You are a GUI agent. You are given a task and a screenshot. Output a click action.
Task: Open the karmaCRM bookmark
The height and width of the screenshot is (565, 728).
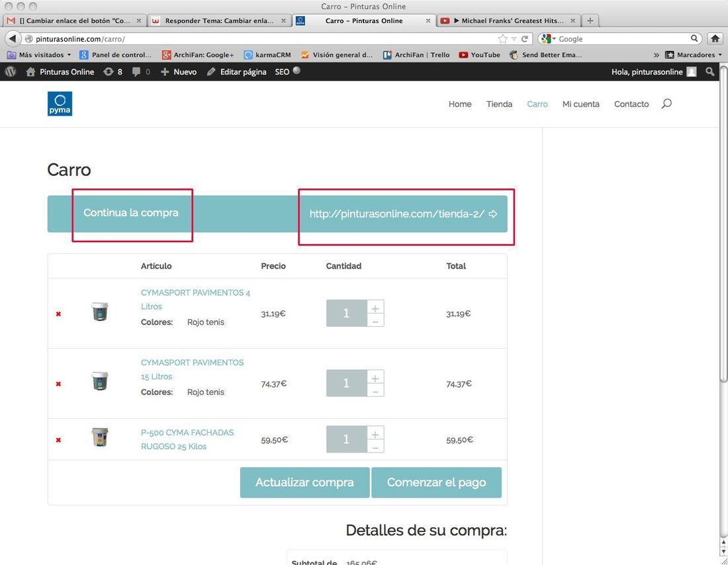[x=267, y=55]
